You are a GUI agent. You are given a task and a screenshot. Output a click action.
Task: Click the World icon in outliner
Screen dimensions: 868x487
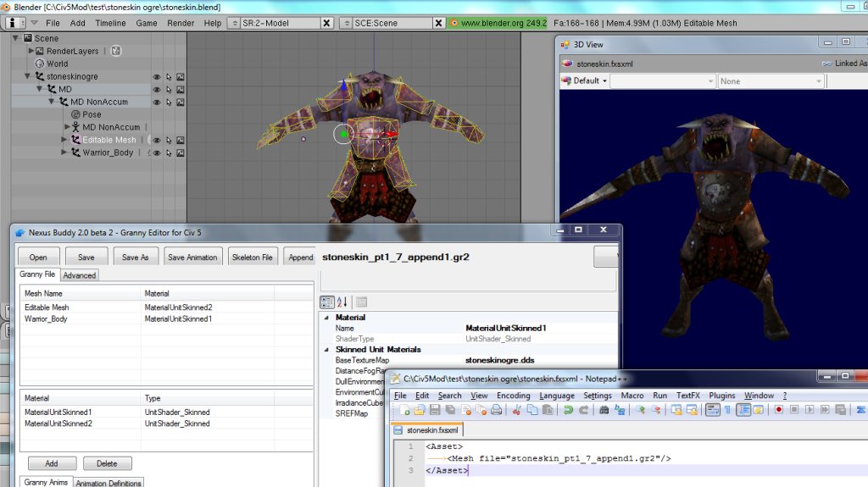click(40, 64)
